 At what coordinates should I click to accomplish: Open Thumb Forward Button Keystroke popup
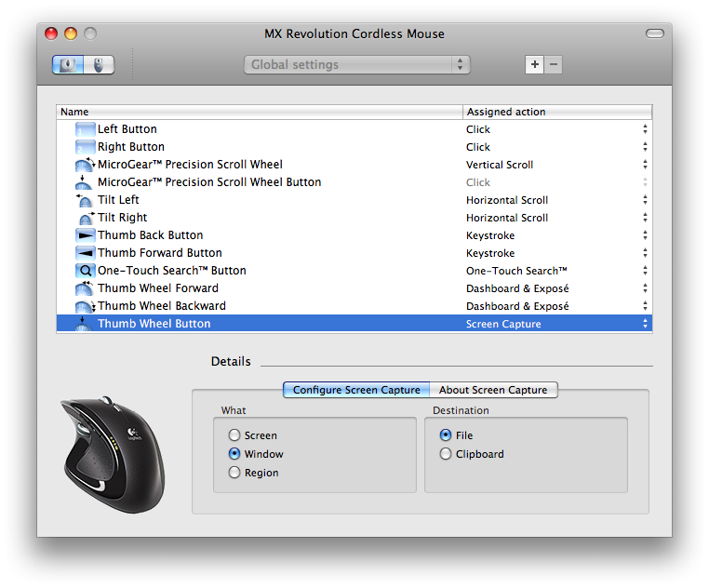(645, 253)
